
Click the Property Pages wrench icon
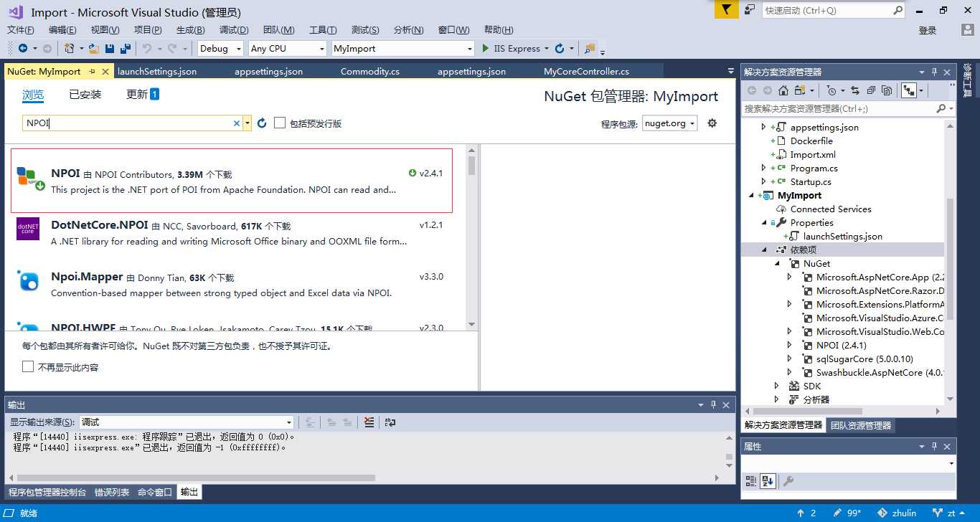click(x=788, y=481)
